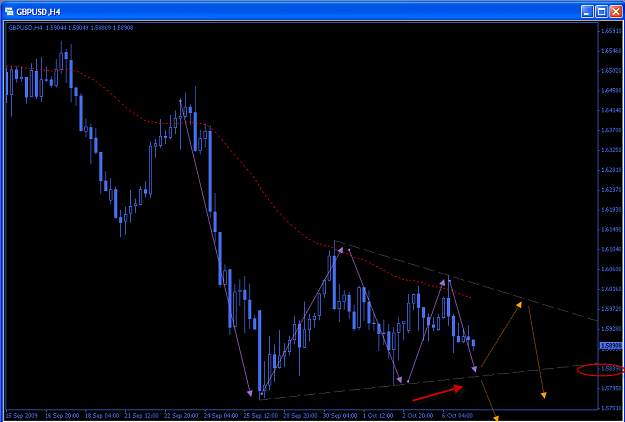Click the 1.64140 price scale label
This screenshot has width=625, height=422.
613,110
